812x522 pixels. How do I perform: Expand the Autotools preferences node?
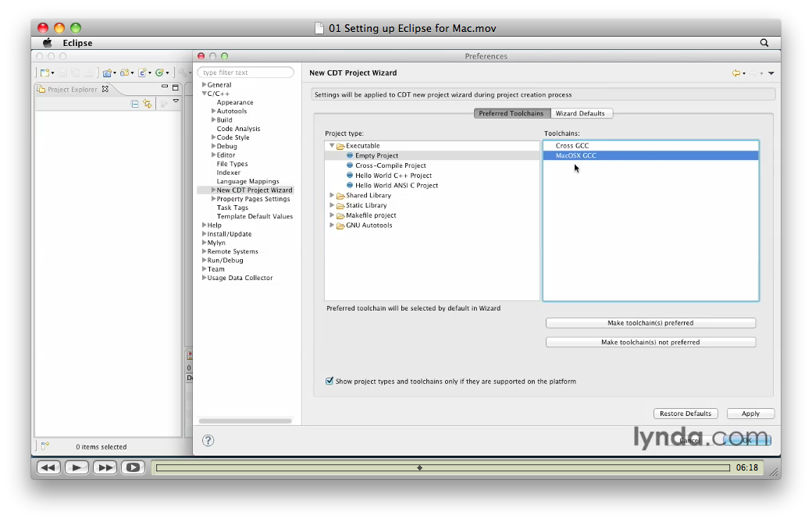click(213, 111)
